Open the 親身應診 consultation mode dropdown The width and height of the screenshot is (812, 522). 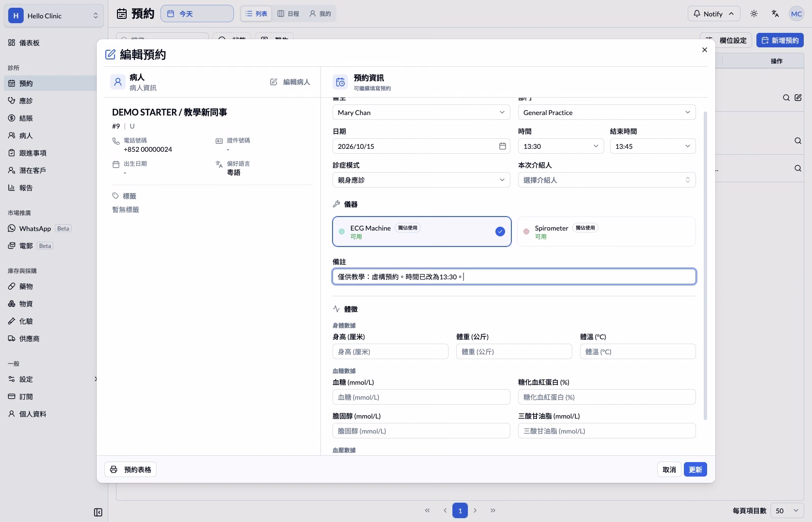point(421,180)
